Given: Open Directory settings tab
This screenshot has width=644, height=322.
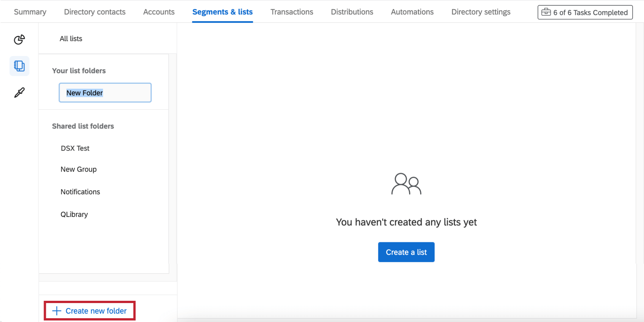Looking at the screenshot, I should [481, 12].
